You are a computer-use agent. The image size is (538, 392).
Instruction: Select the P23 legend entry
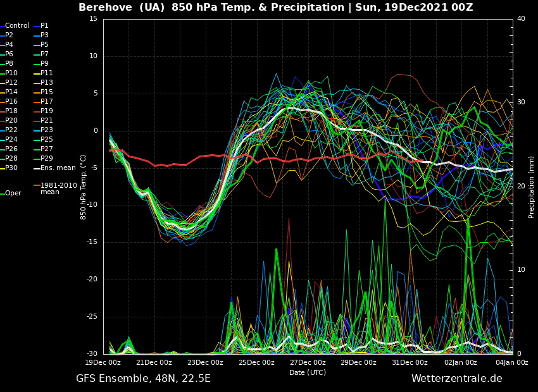[x=47, y=130]
